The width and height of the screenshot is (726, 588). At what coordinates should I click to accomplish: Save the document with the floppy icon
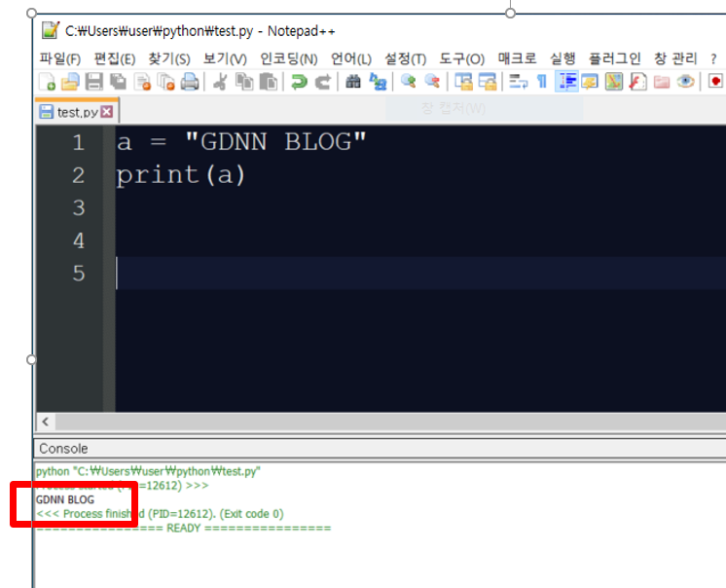94,82
